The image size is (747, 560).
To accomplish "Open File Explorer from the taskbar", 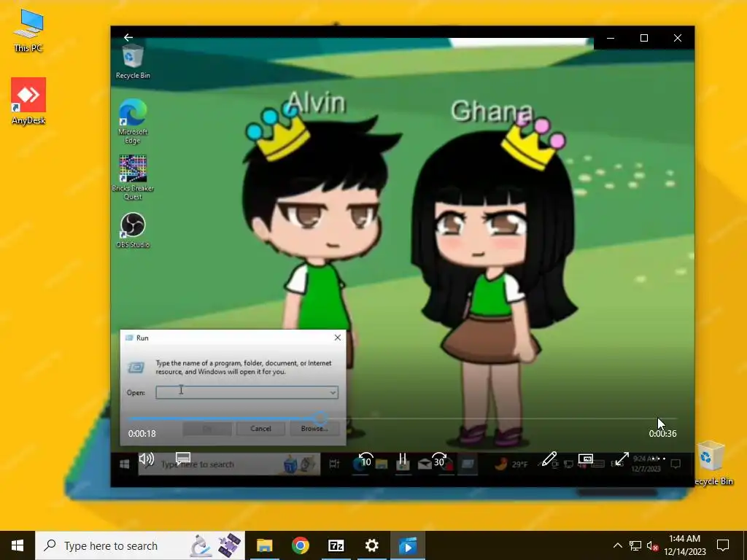I will (x=264, y=545).
